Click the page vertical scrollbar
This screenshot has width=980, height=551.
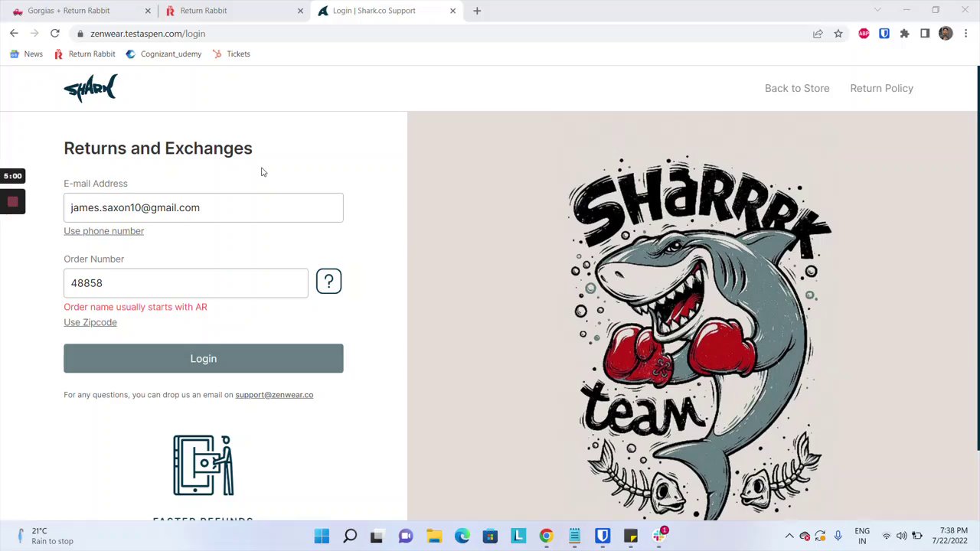[x=977, y=259]
